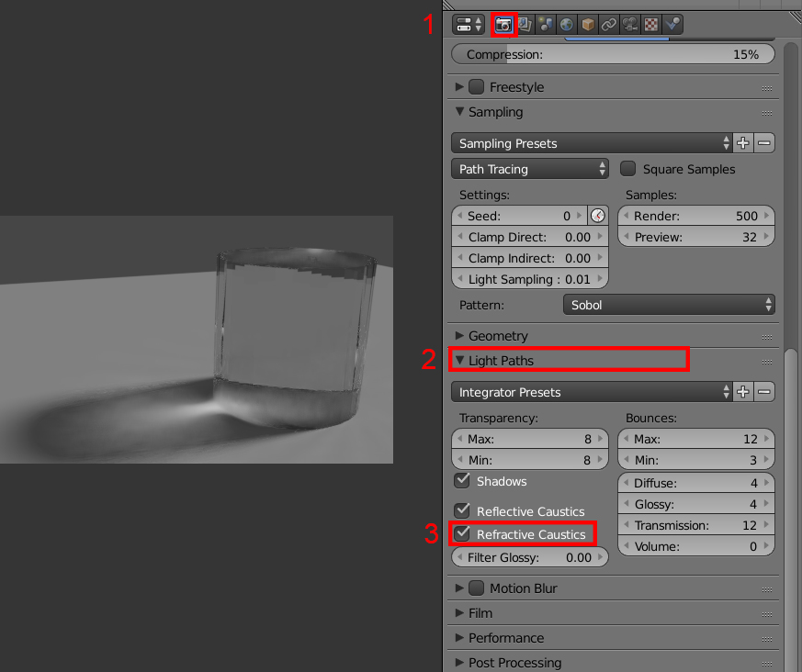Image resolution: width=802 pixels, height=672 pixels.
Task: Expand the Performance panel
Action: [459, 638]
